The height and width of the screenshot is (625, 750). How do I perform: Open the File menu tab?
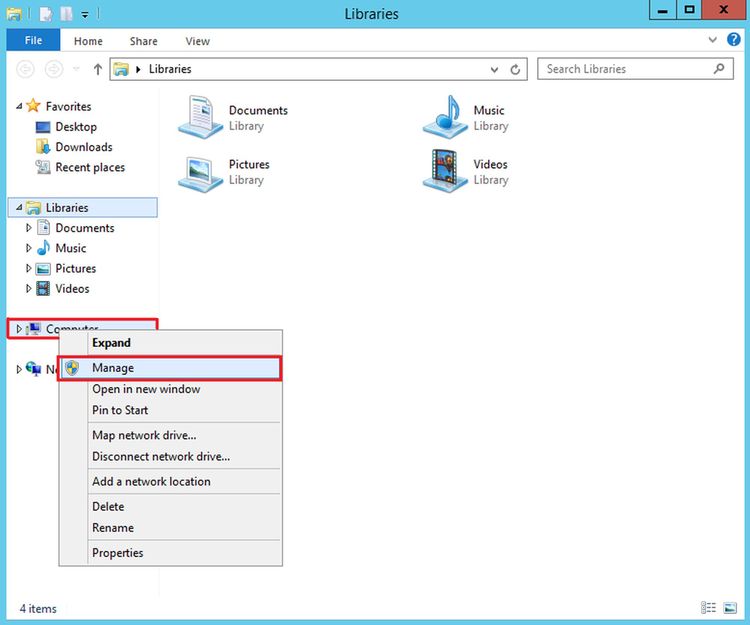tap(33, 40)
